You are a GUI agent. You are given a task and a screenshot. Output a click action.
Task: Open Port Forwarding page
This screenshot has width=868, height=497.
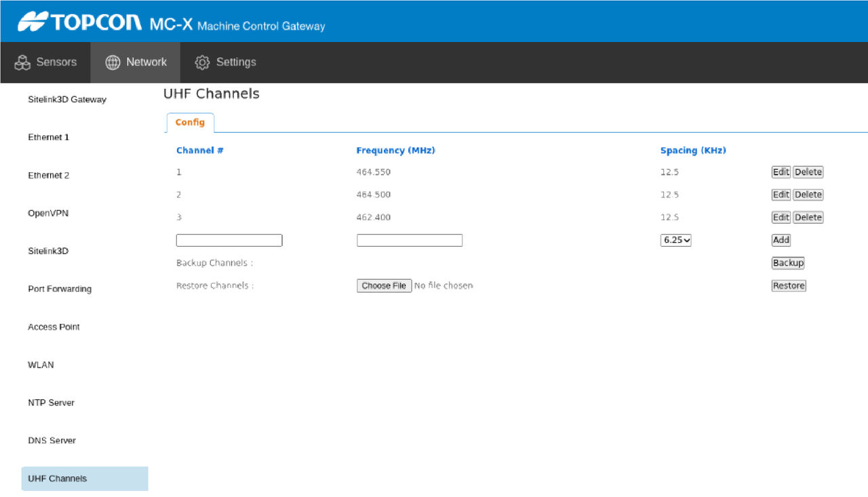(x=60, y=289)
